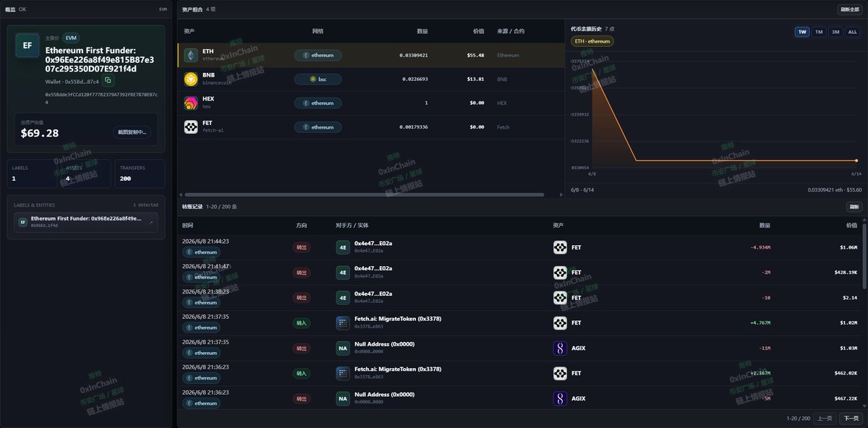Click the Null Address (0x0000) in the -11M row
Viewport: 868px width, 428px height.
click(384, 344)
